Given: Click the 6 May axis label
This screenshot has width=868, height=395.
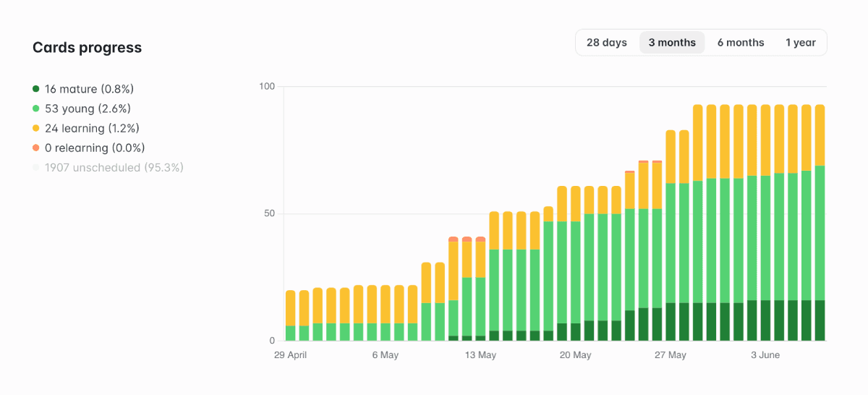Looking at the screenshot, I should click(386, 355).
